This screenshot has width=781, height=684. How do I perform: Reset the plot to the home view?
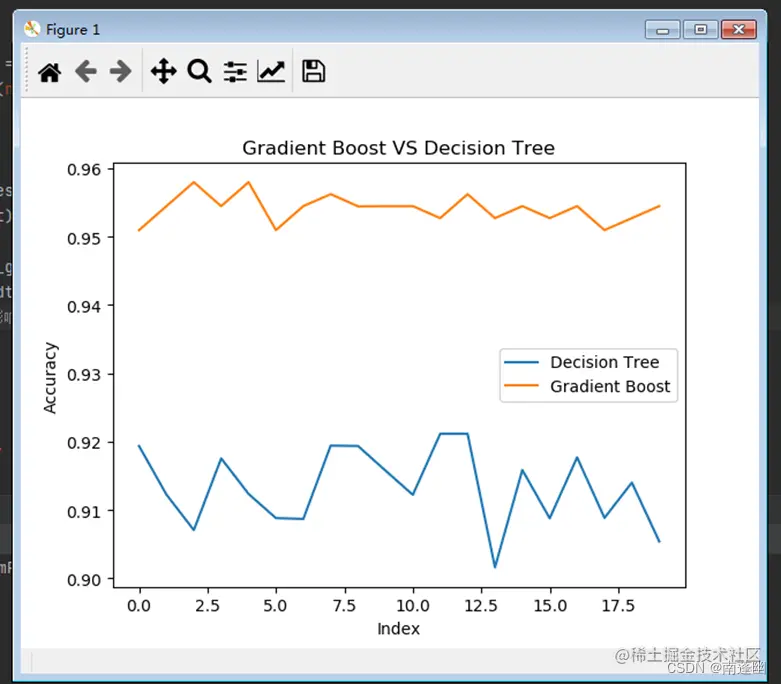pyautogui.click(x=49, y=72)
